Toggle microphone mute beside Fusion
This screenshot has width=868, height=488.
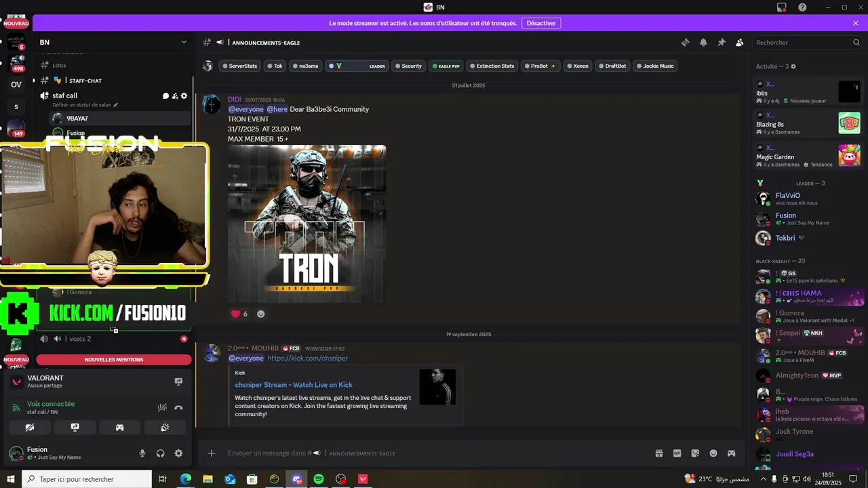(142, 453)
